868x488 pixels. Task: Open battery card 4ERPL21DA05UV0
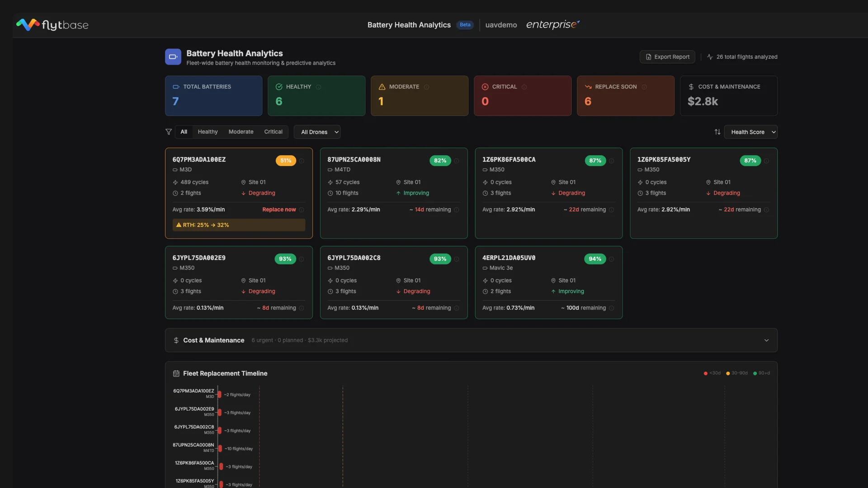coord(548,282)
